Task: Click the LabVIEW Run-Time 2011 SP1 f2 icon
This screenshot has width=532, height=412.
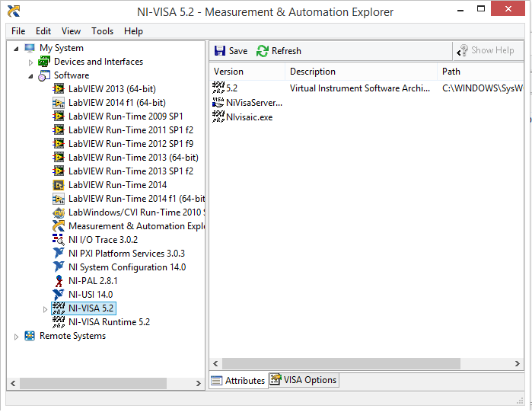Action: point(59,130)
